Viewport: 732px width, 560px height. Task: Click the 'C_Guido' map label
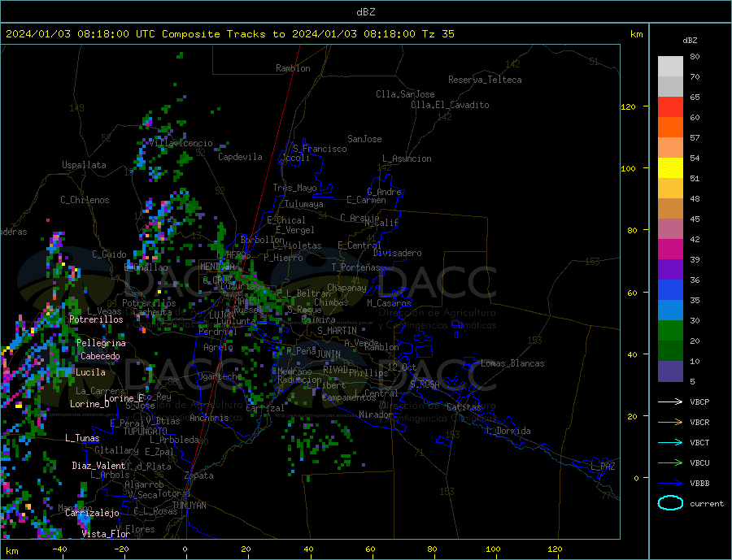(x=109, y=254)
